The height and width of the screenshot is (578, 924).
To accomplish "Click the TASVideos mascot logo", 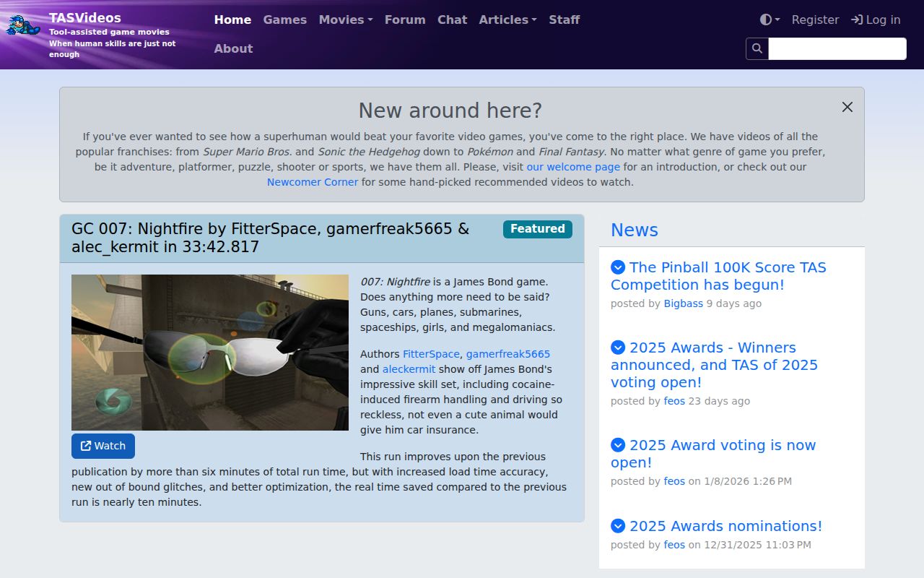I will [x=22, y=24].
